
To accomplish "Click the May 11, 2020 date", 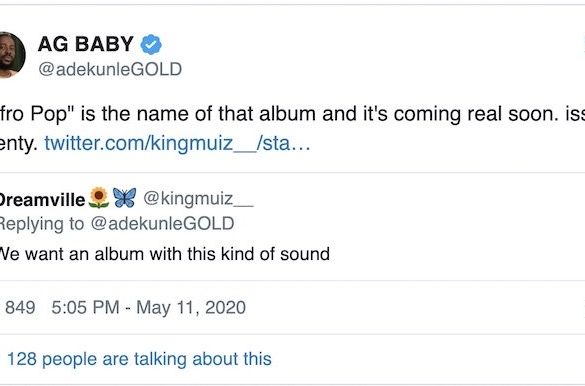I will click(x=191, y=308).
